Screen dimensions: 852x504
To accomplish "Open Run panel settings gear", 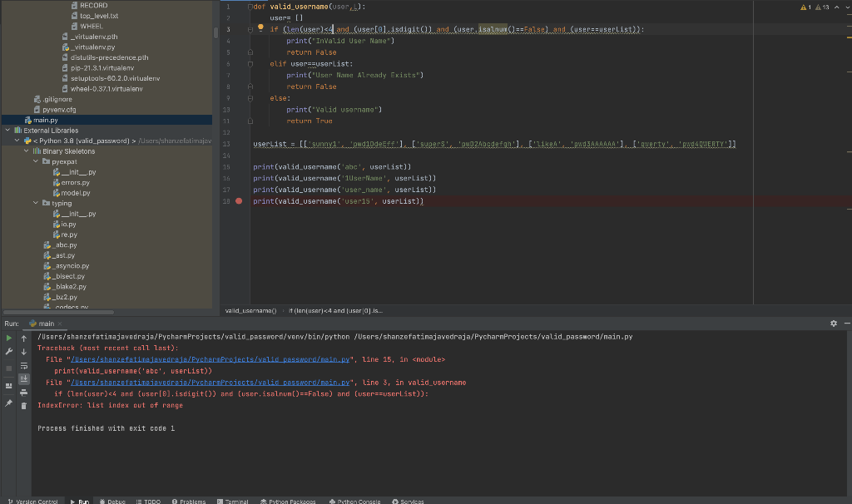I will click(x=834, y=324).
